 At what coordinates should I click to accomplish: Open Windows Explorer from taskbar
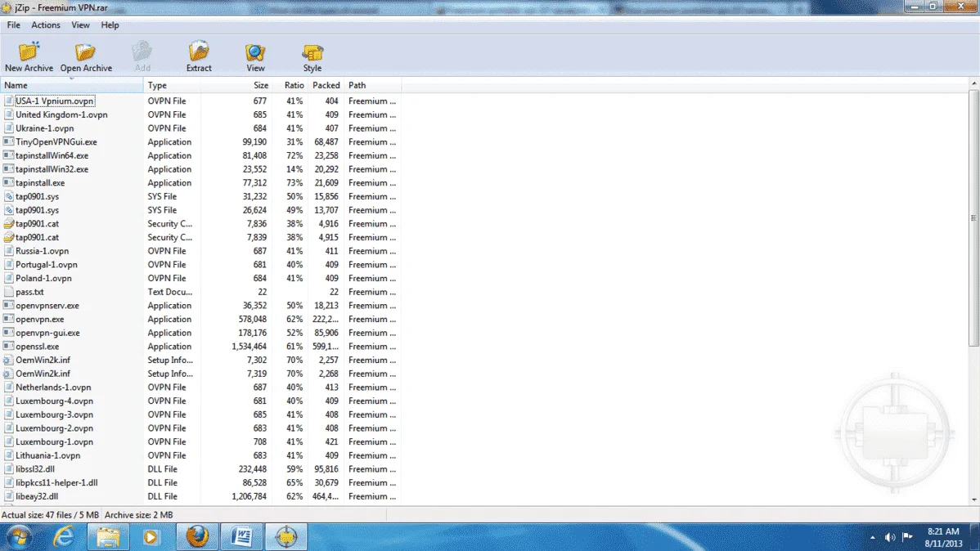pyautogui.click(x=108, y=536)
